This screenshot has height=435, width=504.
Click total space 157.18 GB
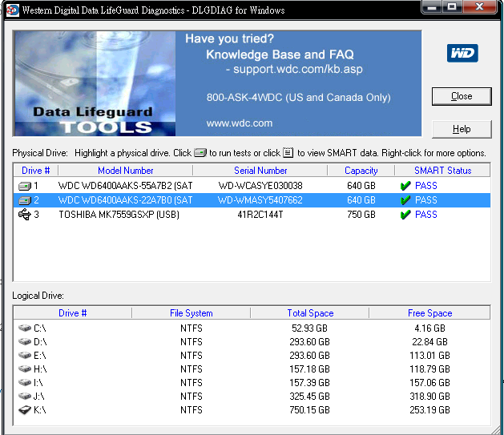[x=309, y=369]
